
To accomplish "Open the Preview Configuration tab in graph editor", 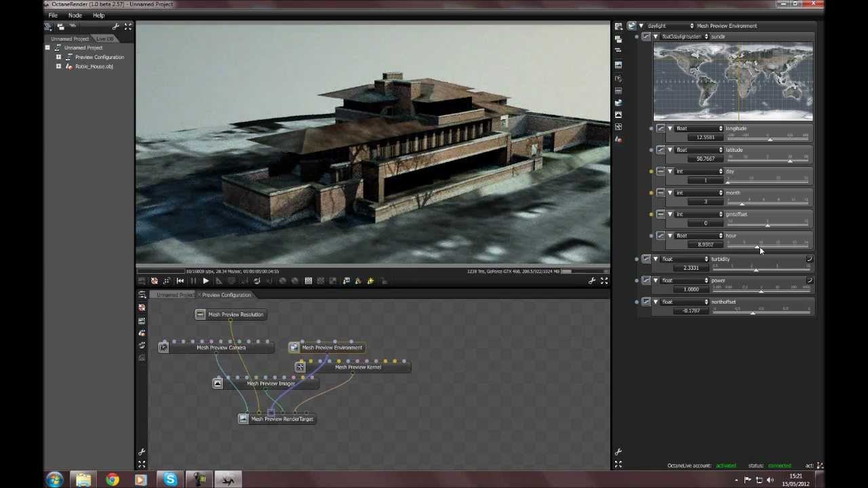I will click(226, 295).
